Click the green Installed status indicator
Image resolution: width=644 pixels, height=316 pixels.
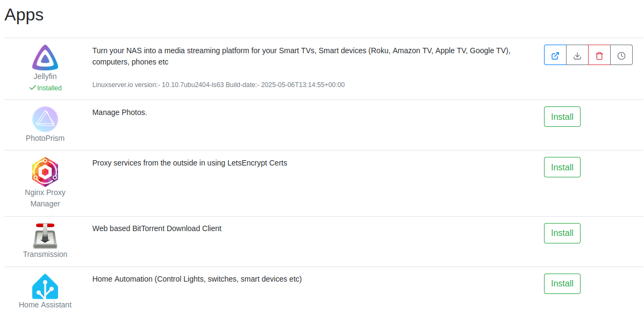point(45,88)
